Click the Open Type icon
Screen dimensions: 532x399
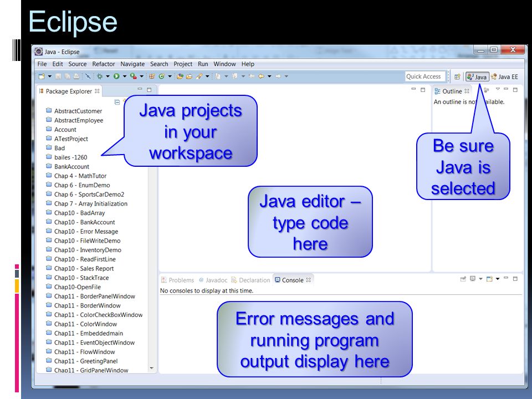tap(180, 76)
